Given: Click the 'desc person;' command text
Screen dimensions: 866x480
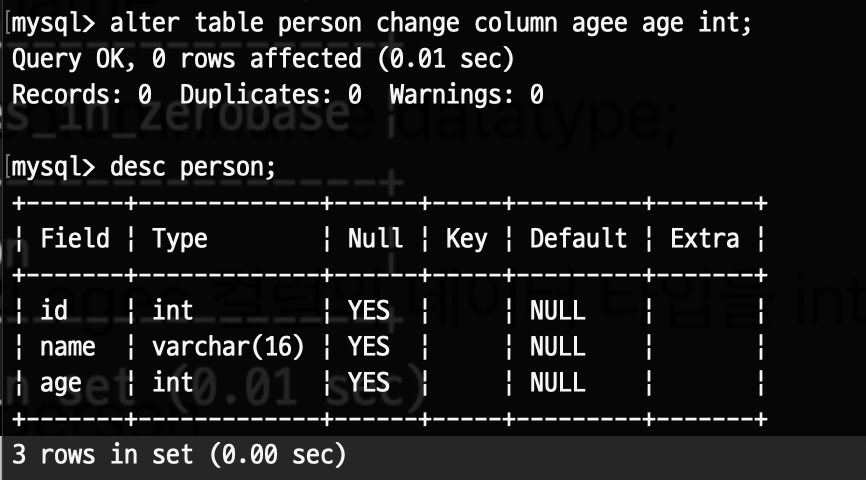Looking at the screenshot, I should click(192, 167).
